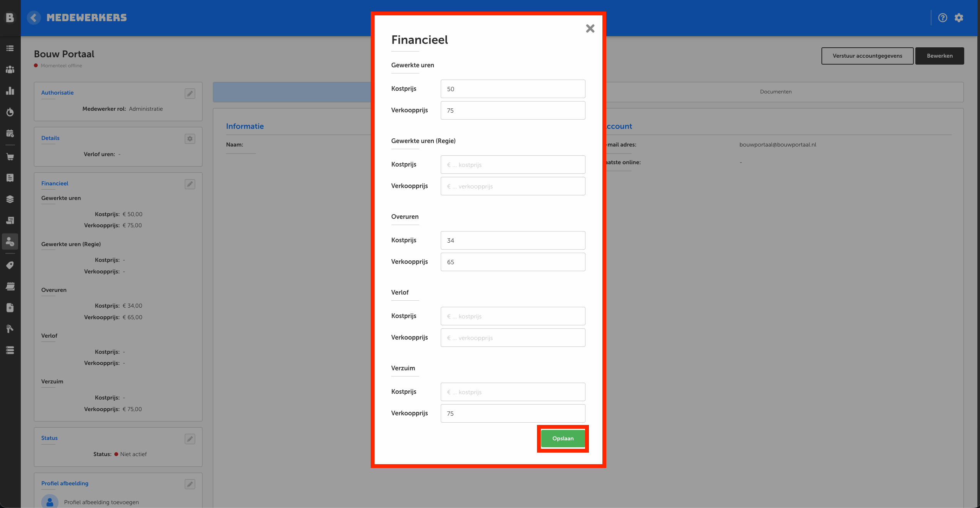Go back using the Medewerkers arrow
This screenshot has width=980, height=508.
tap(34, 18)
